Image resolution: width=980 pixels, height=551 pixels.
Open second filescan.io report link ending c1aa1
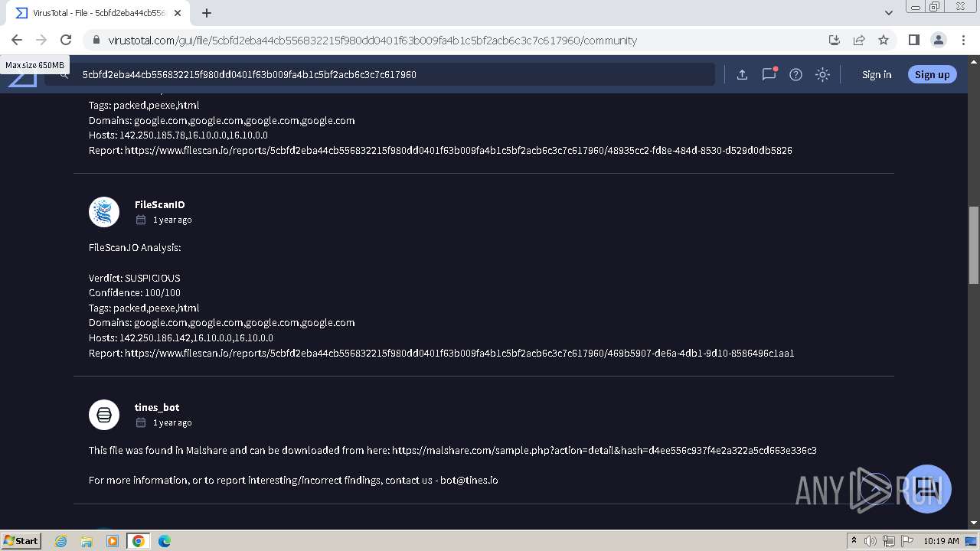click(459, 353)
